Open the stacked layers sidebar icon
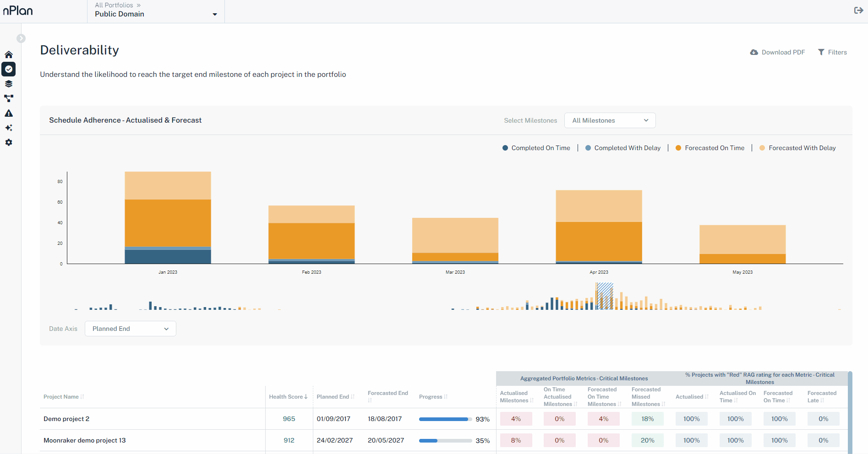This screenshot has width=868, height=454. [9, 84]
